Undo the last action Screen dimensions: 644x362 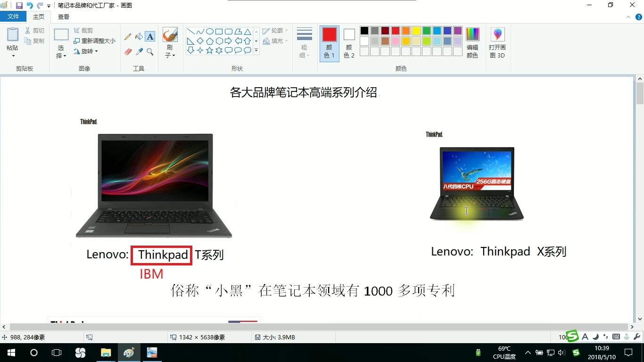tap(30, 5)
